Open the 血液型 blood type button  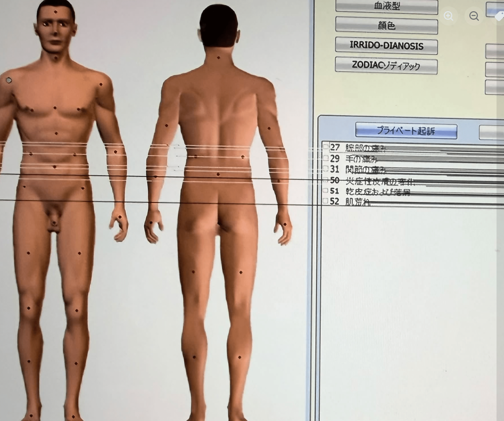click(387, 6)
